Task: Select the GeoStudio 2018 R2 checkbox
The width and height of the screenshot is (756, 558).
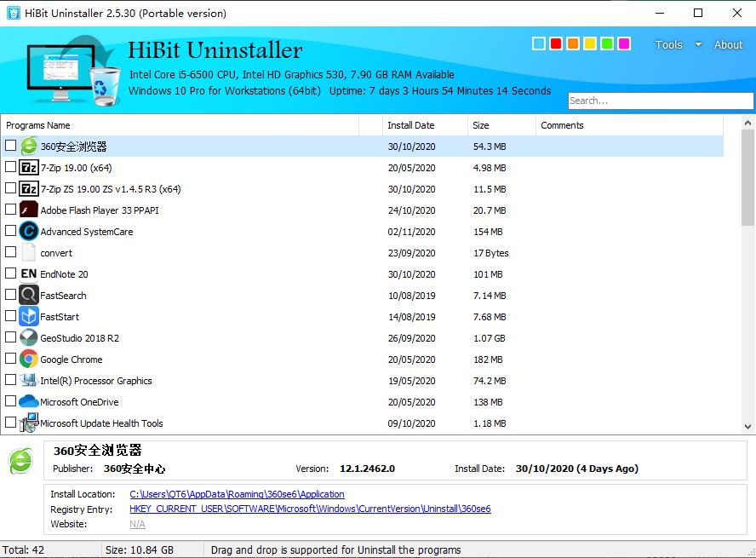Action: tap(10, 337)
